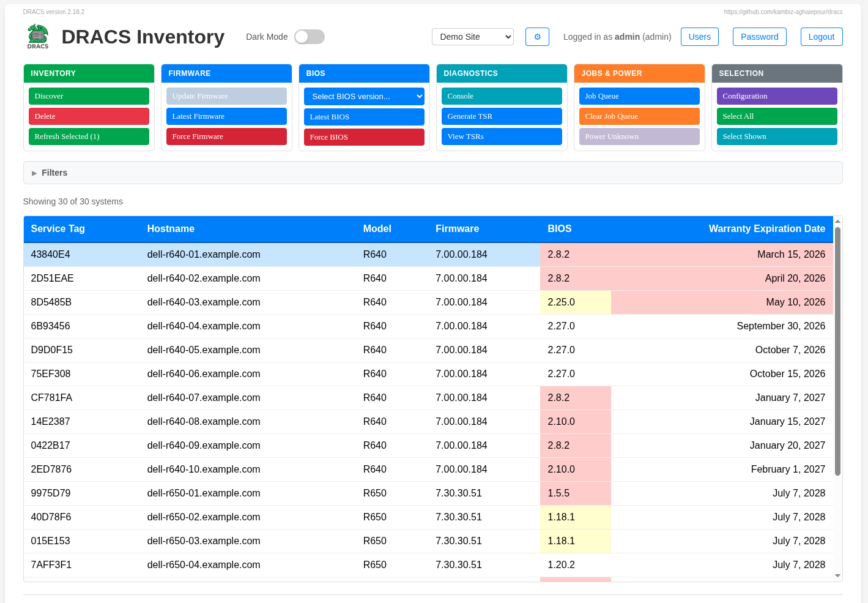Click the table scrollbar down arrow
Viewport: 868px width, 603px height.
[x=838, y=576]
